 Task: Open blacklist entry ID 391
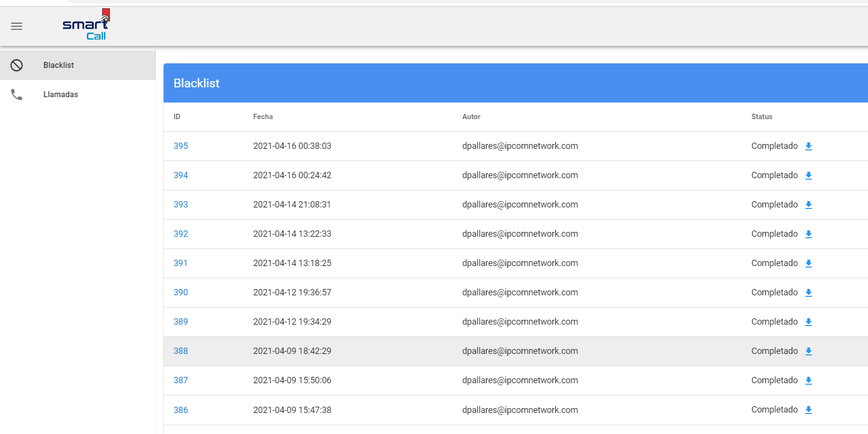point(180,263)
